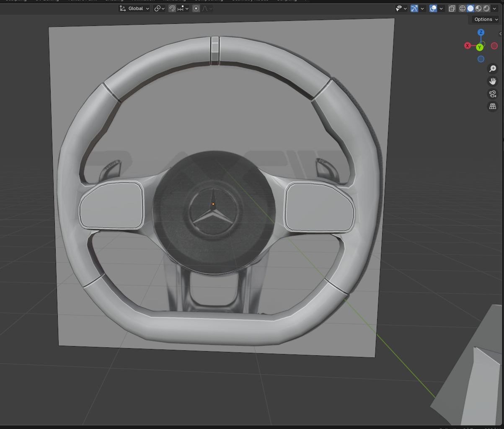The image size is (504, 429).
Task: Toggle show overlays button
Action: point(433,8)
